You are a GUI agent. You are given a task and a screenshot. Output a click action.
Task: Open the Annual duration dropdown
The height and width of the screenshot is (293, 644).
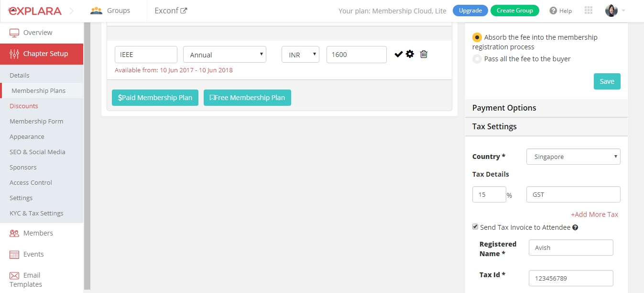(x=225, y=55)
